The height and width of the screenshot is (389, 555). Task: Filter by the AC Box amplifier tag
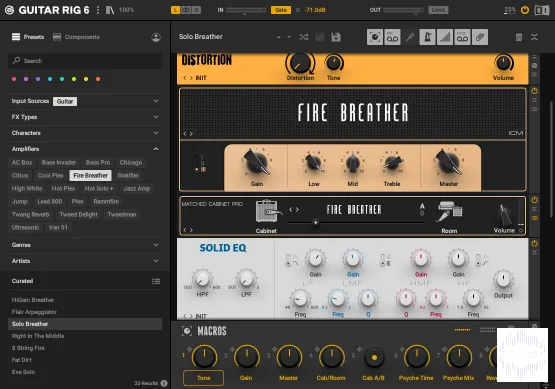[x=22, y=162]
